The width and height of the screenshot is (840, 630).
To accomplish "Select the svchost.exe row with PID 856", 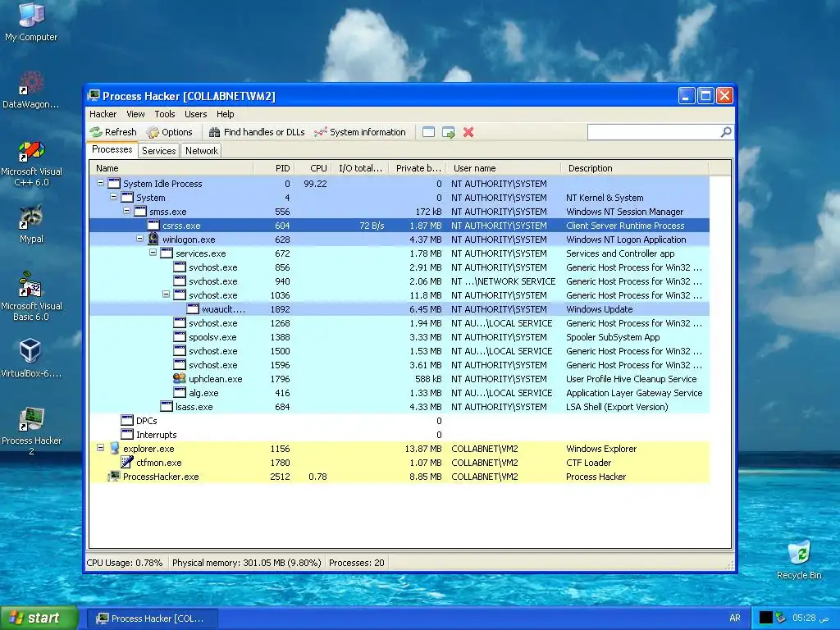I will coord(399,267).
